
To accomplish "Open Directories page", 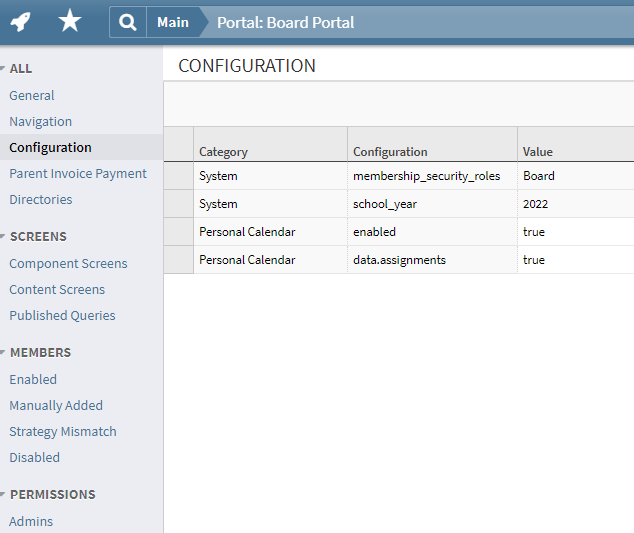I will 41,199.
